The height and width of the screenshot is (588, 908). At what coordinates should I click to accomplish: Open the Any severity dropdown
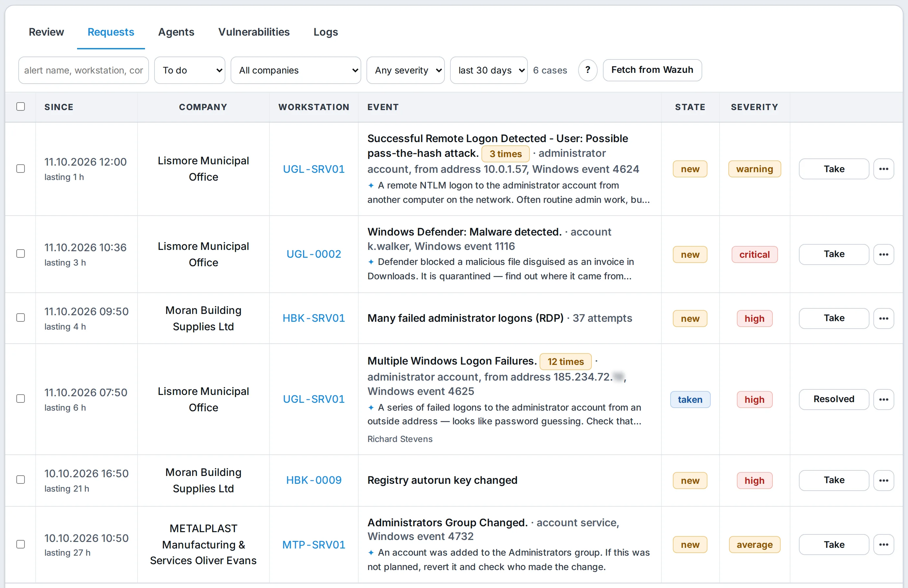[405, 70]
